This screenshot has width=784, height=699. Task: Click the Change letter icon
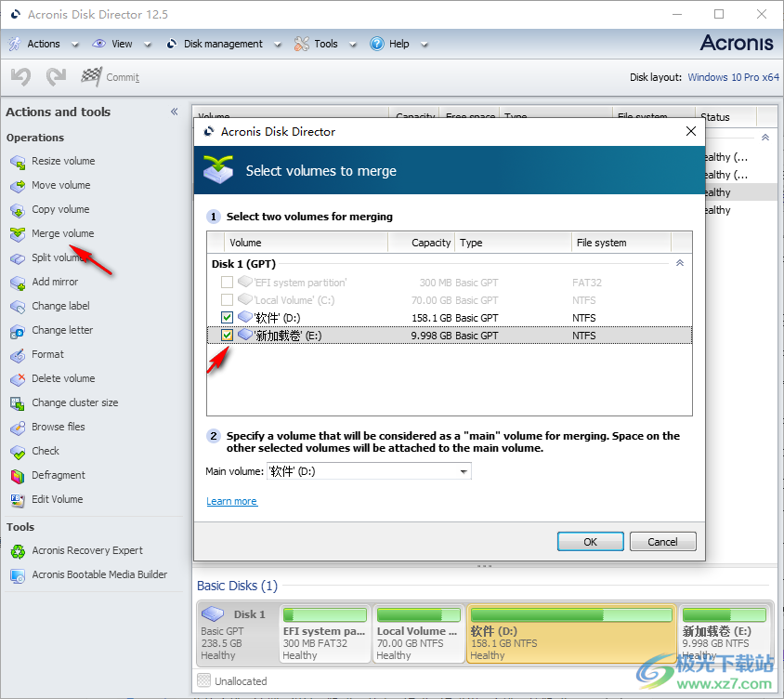coord(18,331)
